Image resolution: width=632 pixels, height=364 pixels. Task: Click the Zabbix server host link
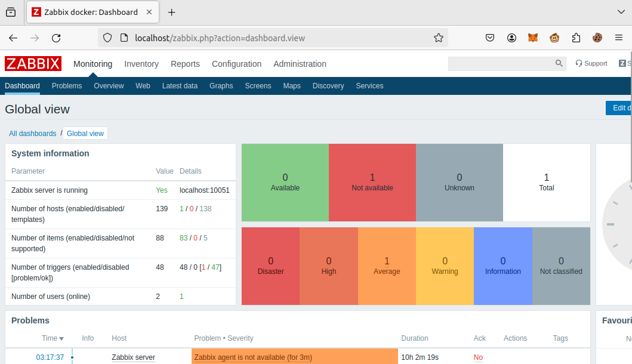[134, 357]
